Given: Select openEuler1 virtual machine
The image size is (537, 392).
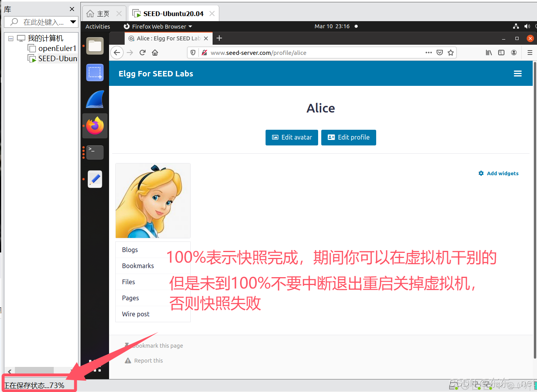Looking at the screenshot, I should [x=53, y=48].
